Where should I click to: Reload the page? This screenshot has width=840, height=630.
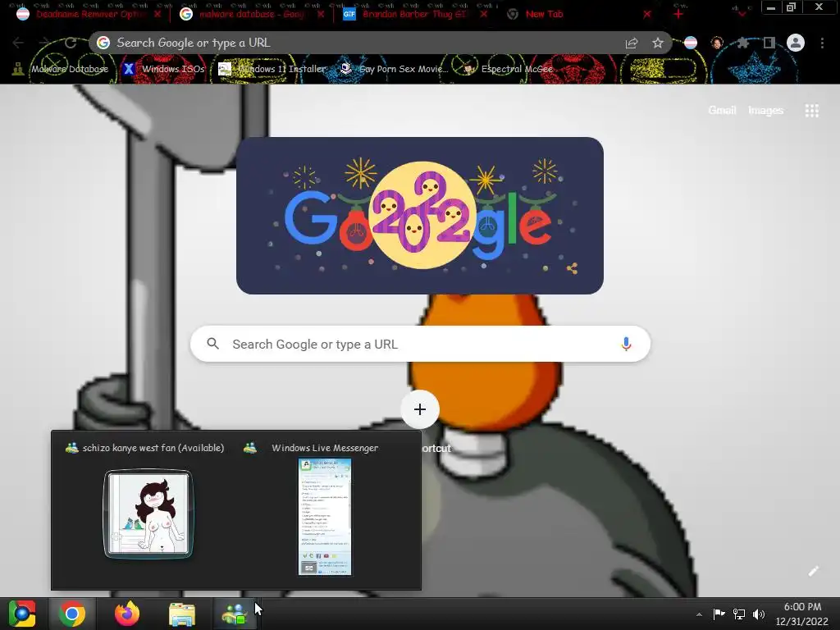(71, 43)
